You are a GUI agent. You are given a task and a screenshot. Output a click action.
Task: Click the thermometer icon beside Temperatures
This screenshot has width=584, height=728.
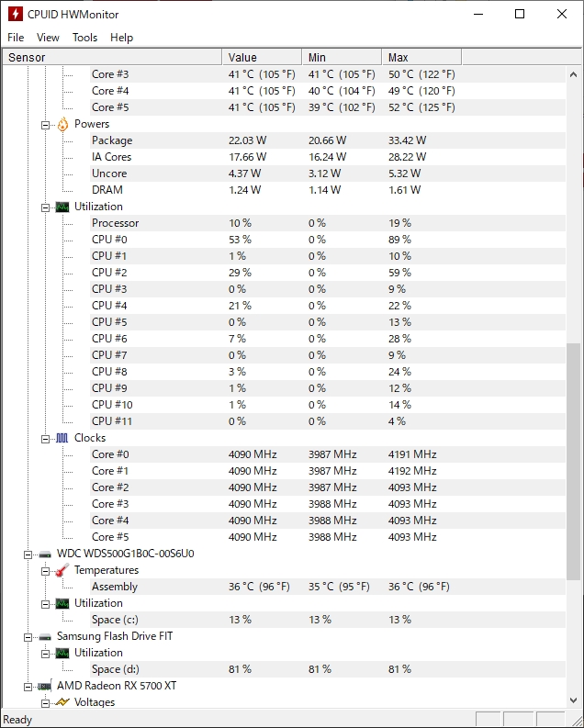[x=62, y=570]
